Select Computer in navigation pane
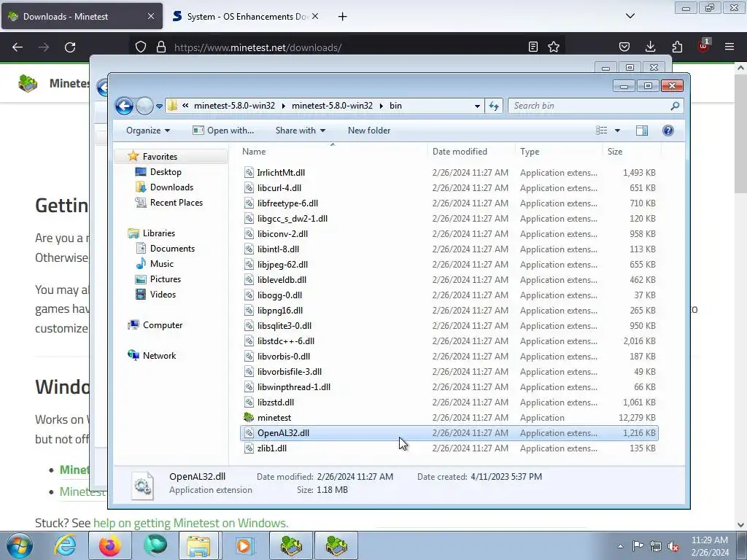Screen dimensions: 747x560 (163, 325)
